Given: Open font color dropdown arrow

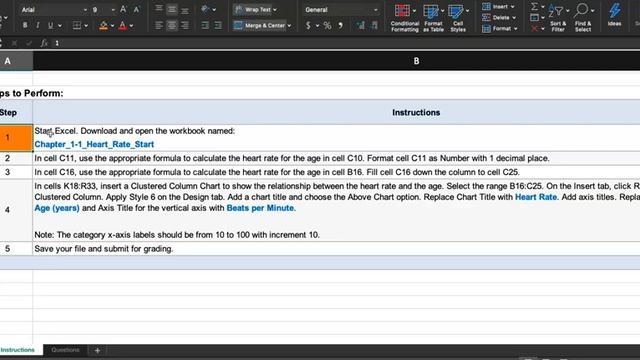Looking at the screenshot, I should click(131, 26).
